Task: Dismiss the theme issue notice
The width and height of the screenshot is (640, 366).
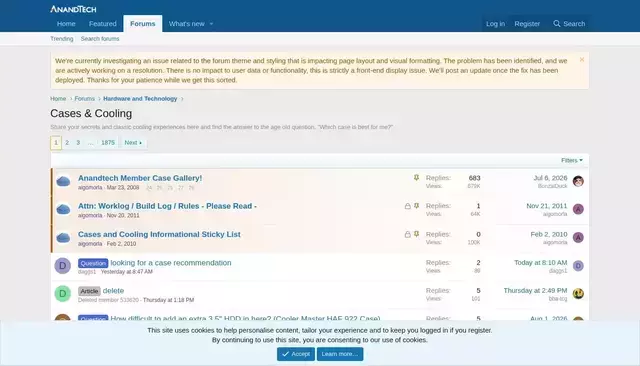Action: 582,60
